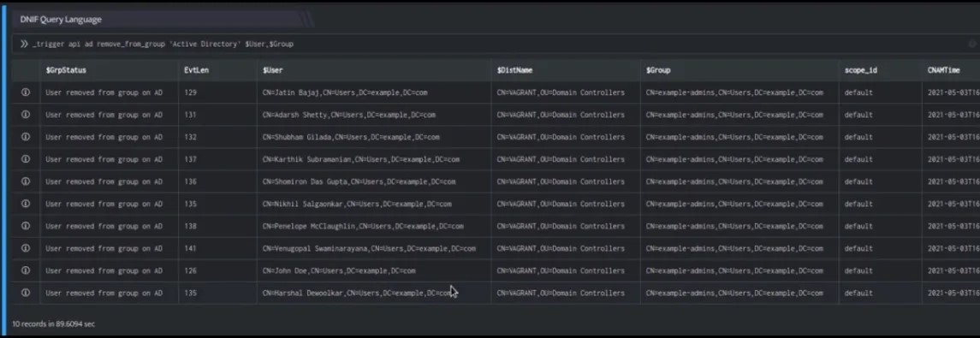The image size is (980, 338).
Task: Open info icon for Penelope McClaughlin row
Action: click(x=26, y=226)
